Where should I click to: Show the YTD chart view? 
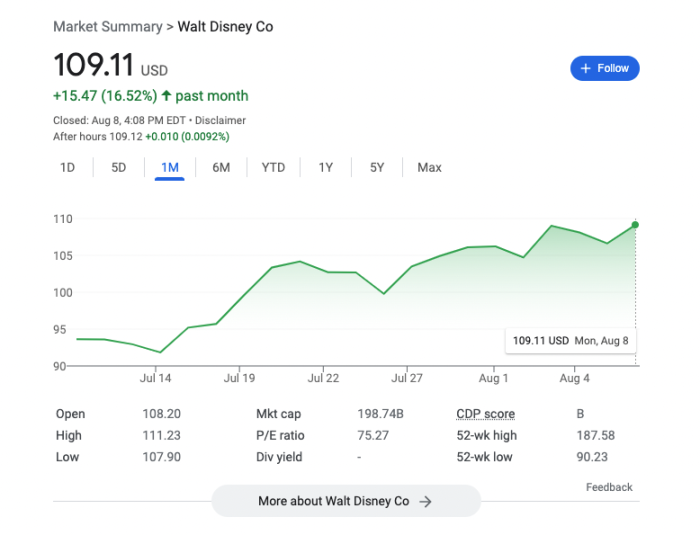pyautogui.click(x=273, y=168)
